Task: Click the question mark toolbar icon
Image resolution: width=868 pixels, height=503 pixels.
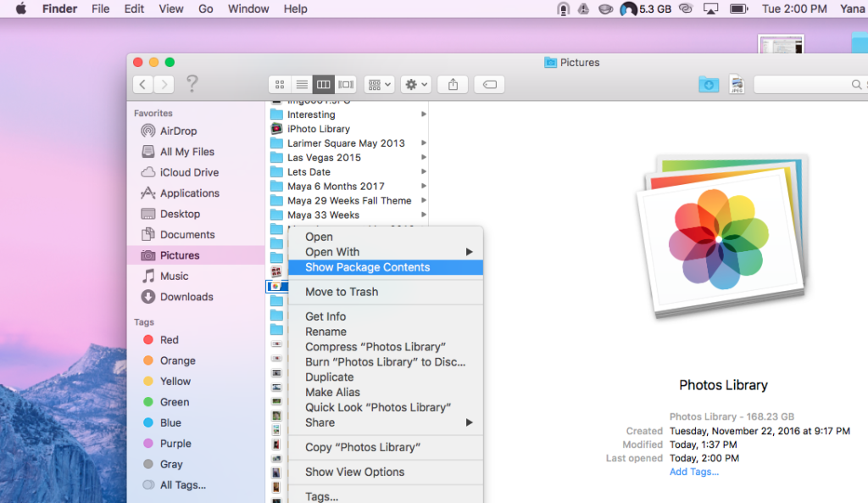Action: click(192, 84)
